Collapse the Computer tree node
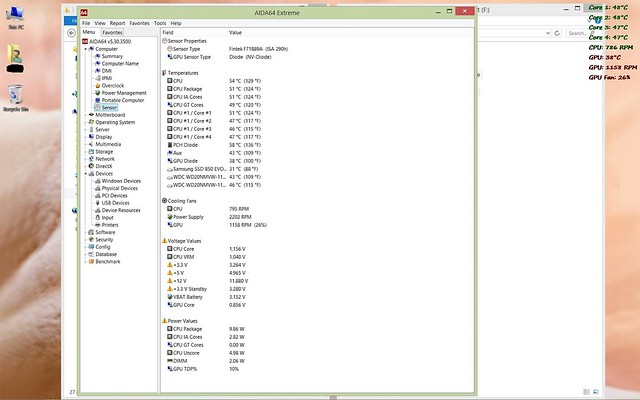The image size is (640, 400). pos(86,49)
